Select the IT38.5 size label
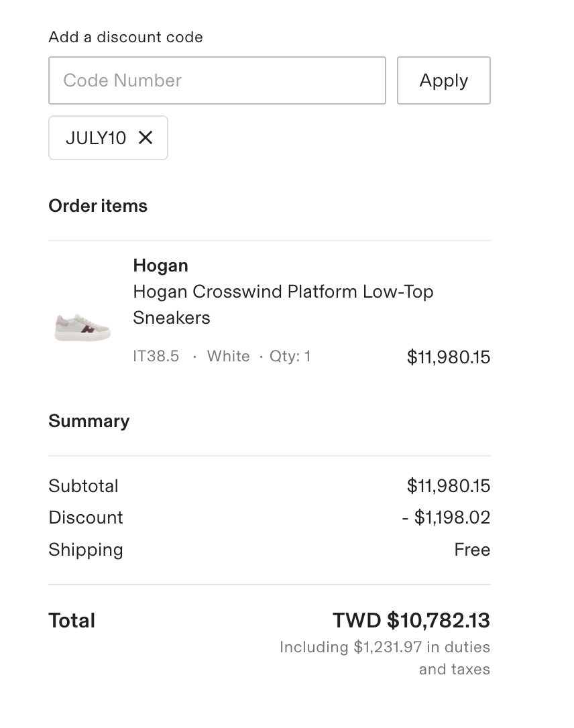 tap(156, 356)
